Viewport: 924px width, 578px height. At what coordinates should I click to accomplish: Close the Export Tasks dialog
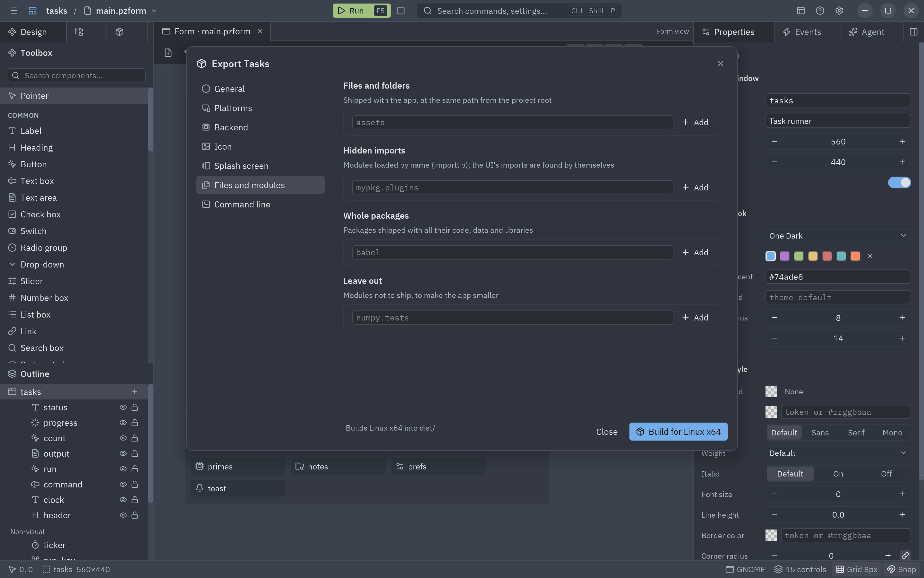click(x=720, y=64)
